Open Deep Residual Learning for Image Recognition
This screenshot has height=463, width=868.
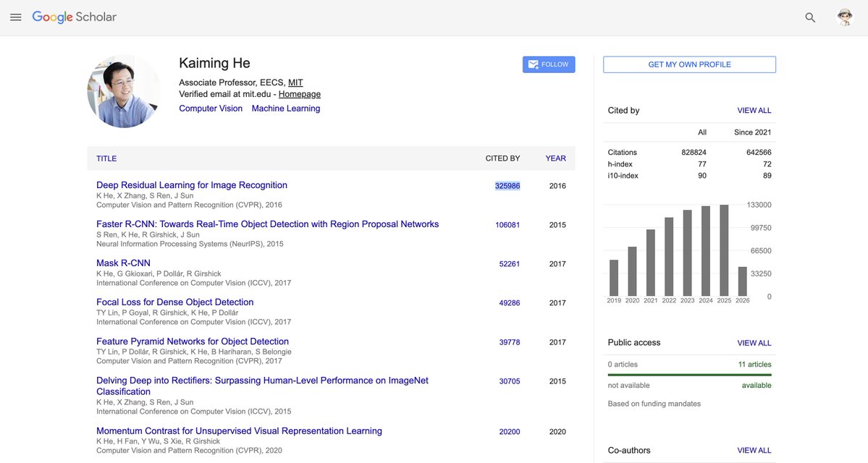click(x=192, y=184)
